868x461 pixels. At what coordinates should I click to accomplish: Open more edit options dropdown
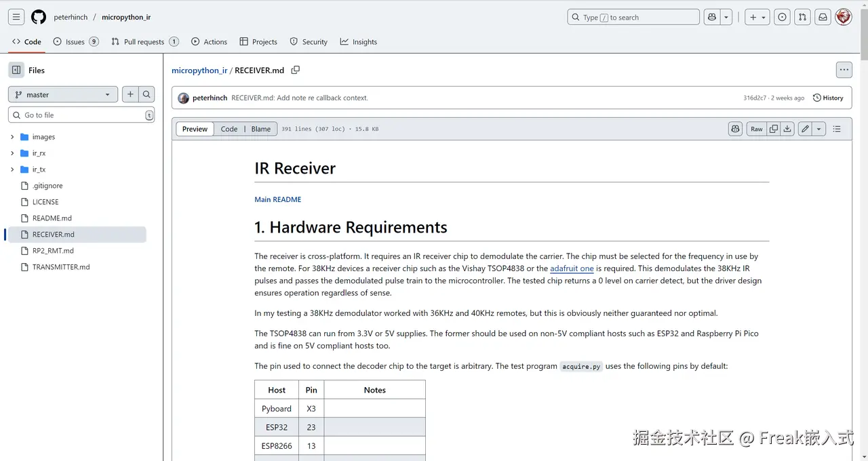(818, 129)
